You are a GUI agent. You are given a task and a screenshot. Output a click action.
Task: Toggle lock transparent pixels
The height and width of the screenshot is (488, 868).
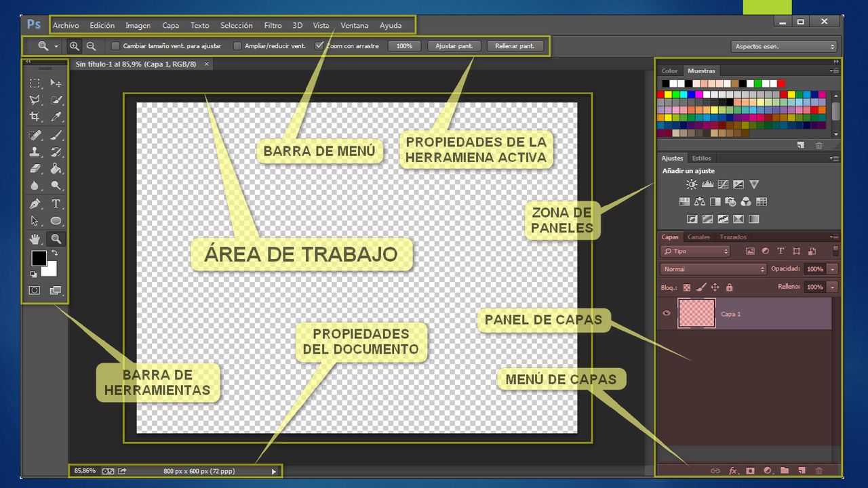[x=686, y=287]
